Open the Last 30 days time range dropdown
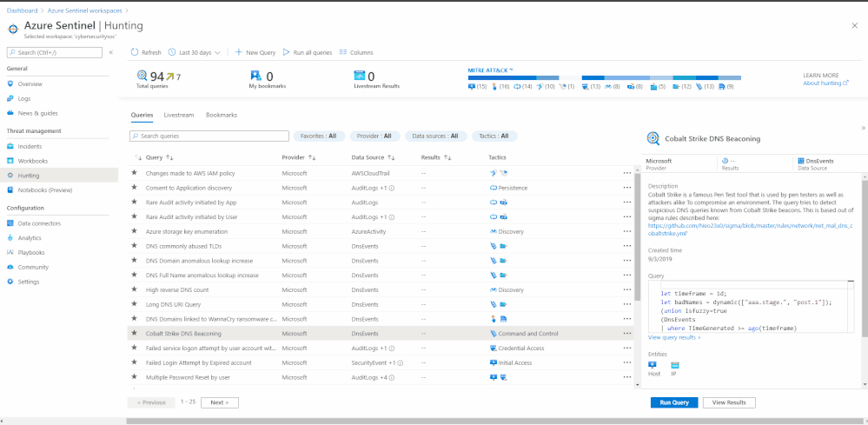The image size is (868, 425). tap(195, 52)
